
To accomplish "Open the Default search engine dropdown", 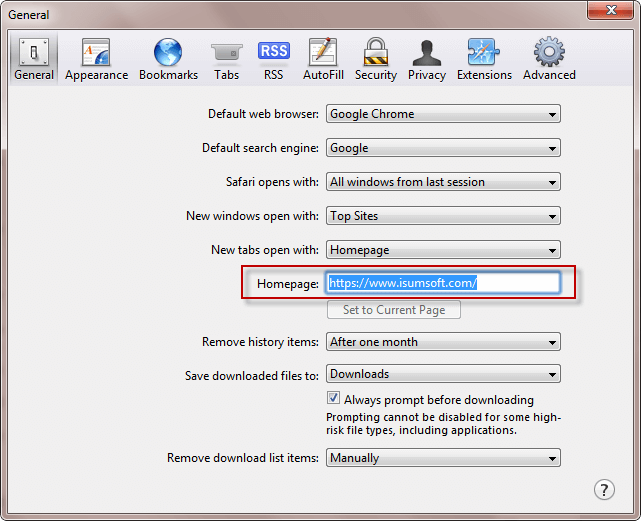I will (x=443, y=148).
